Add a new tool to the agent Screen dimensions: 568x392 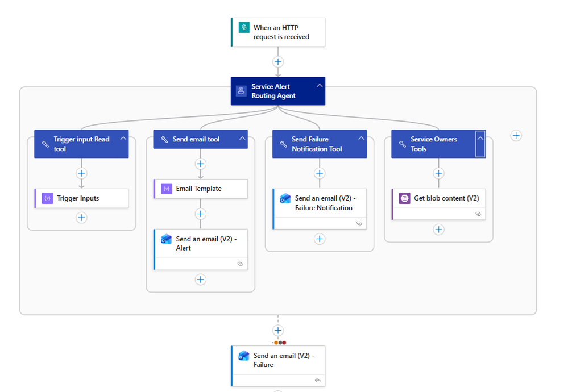coord(516,136)
